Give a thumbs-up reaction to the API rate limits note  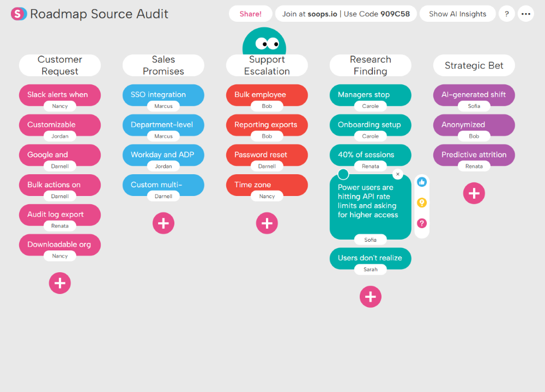[422, 182]
